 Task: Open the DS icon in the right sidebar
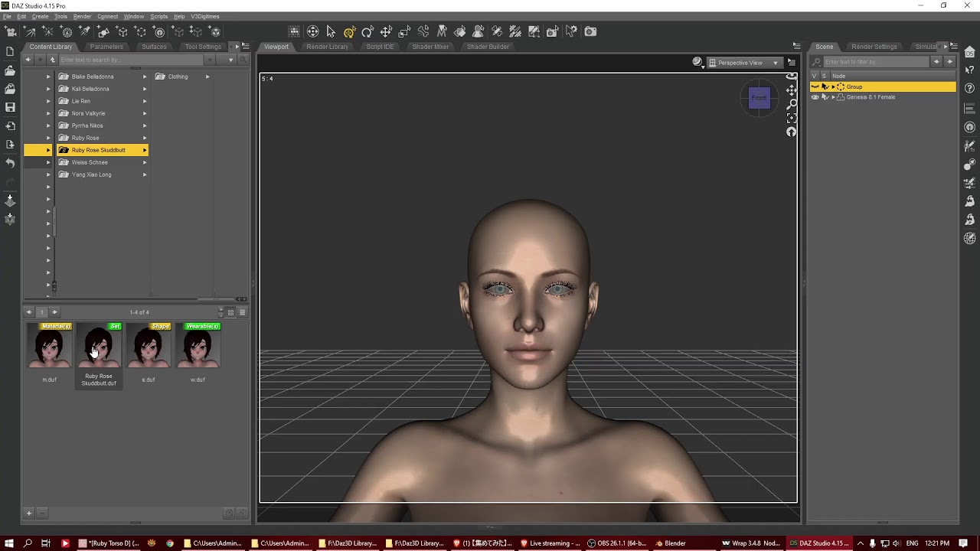[969, 52]
